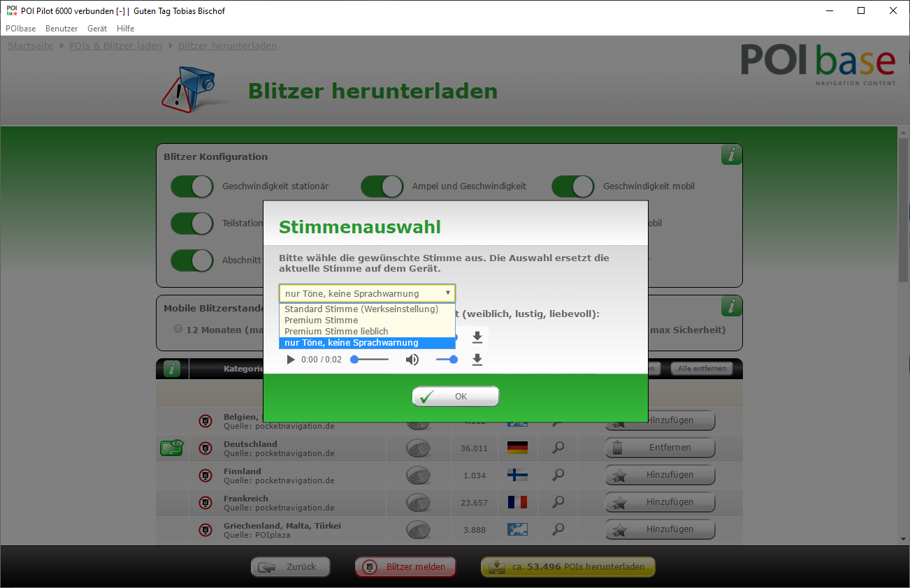The height and width of the screenshot is (588, 910).
Task: Open the Gerät menu
Action: point(97,29)
